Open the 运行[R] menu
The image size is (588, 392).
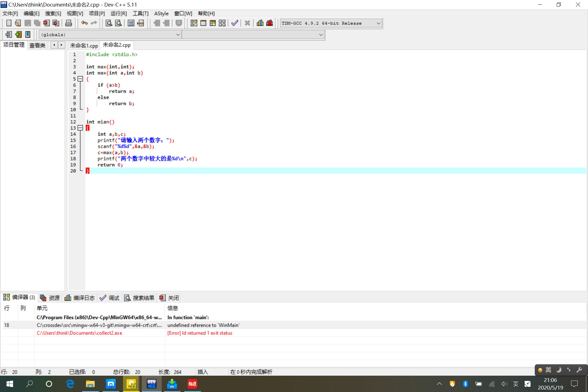(x=119, y=14)
